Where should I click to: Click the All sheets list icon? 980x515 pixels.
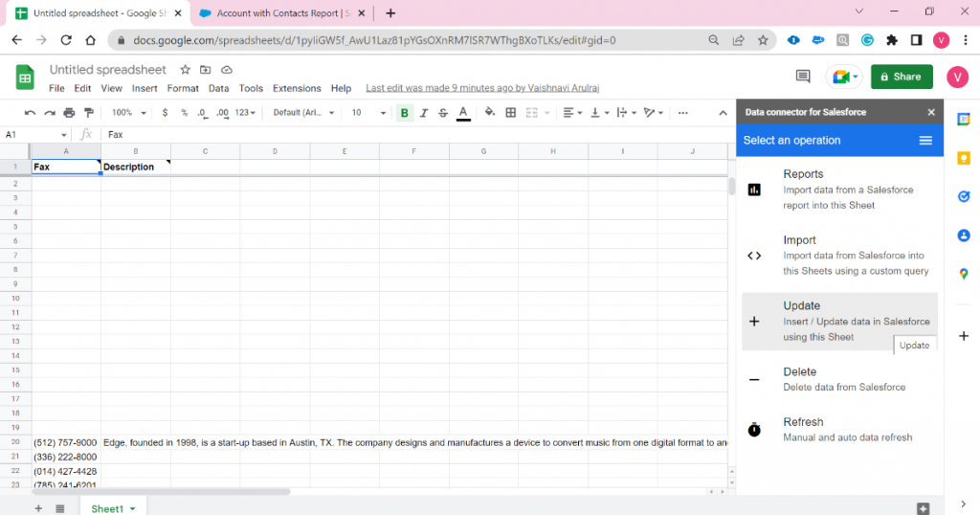60,508
